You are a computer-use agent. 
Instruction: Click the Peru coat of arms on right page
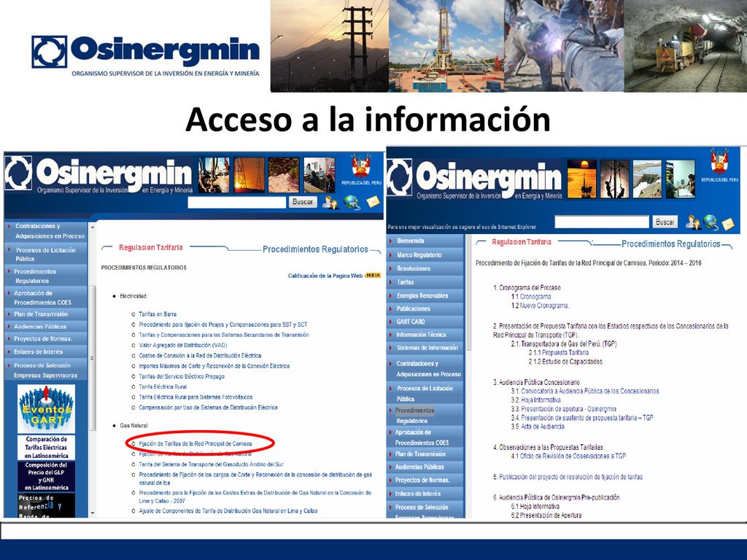coord(719,161)
